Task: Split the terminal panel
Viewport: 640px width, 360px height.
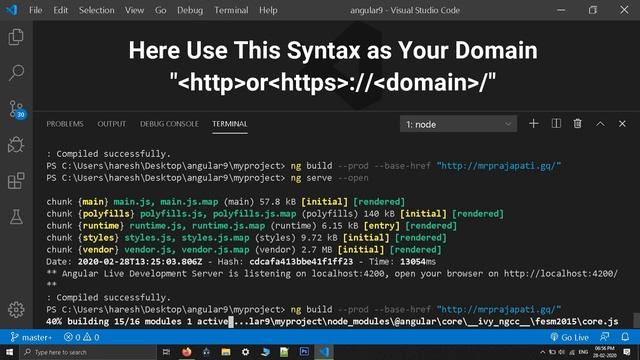Action: [556, 124]
